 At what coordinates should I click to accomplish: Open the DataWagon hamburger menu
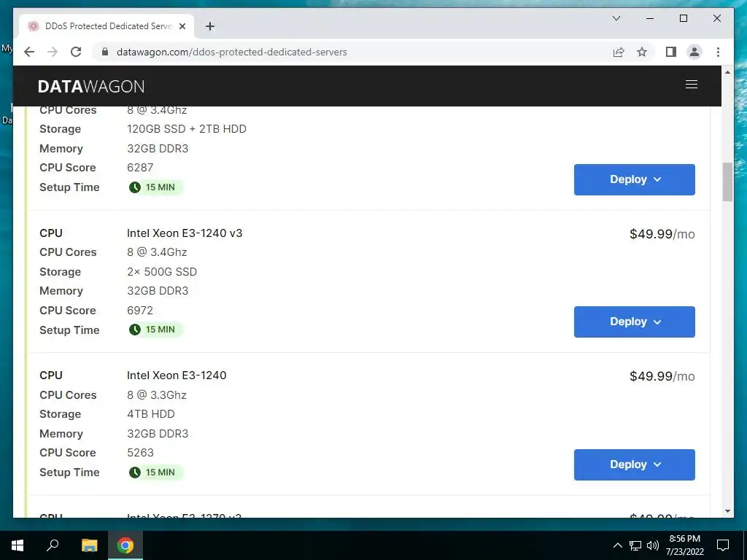click(x=692, y=85)
